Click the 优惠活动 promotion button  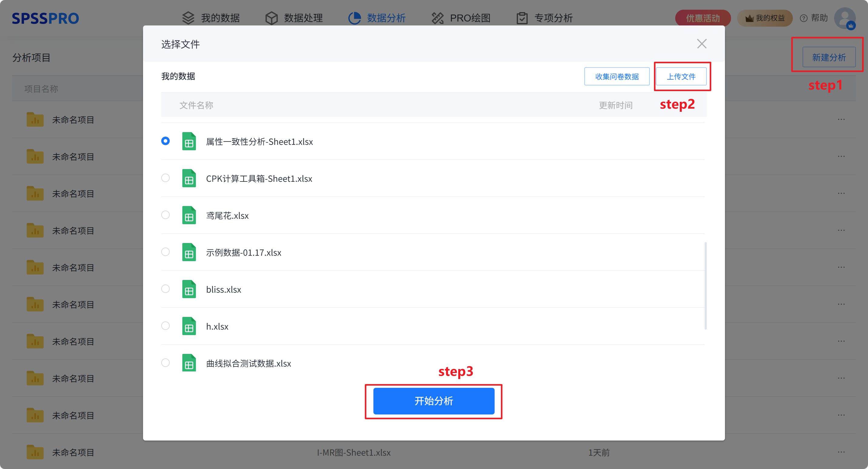click(703, 18)
